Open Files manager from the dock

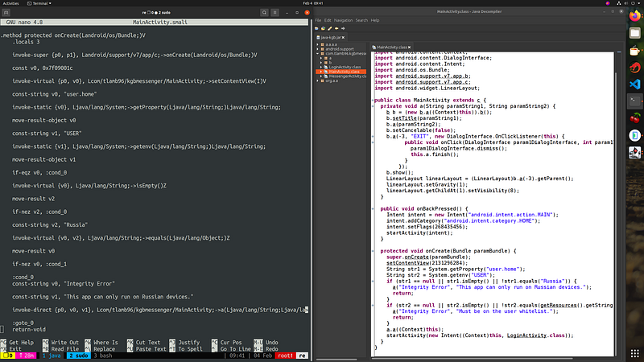pos(635,33)
